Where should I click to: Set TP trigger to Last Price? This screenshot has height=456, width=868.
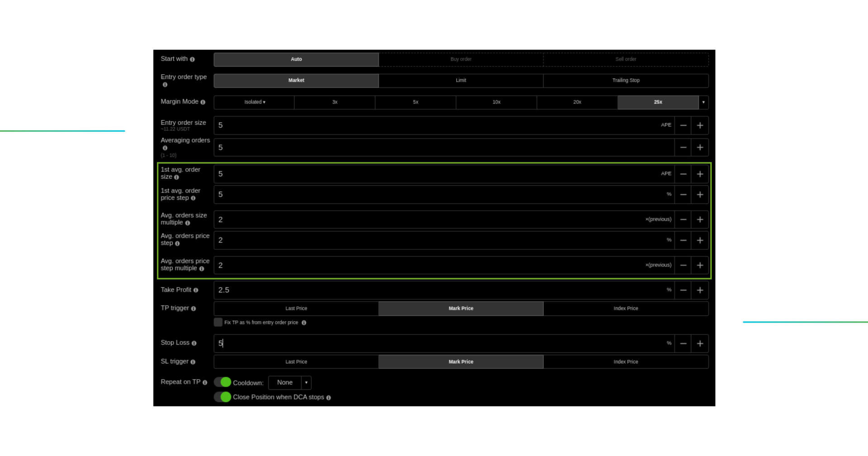click(296, 309)
